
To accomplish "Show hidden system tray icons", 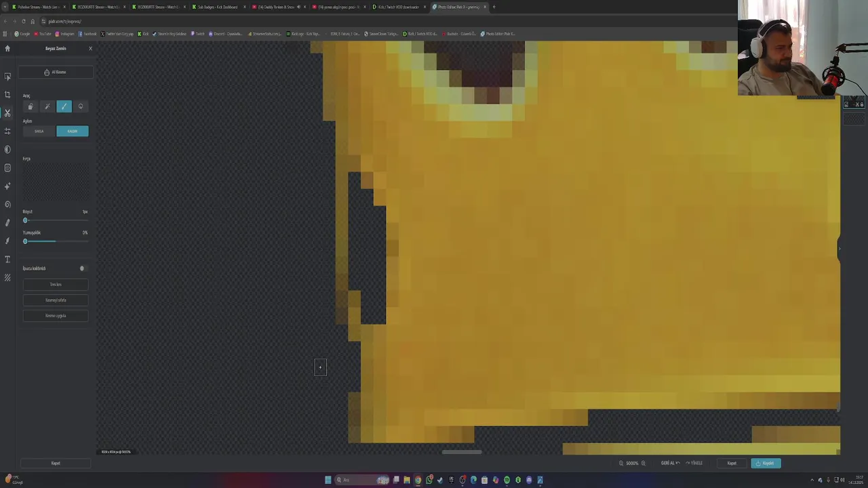I will 812,480.
